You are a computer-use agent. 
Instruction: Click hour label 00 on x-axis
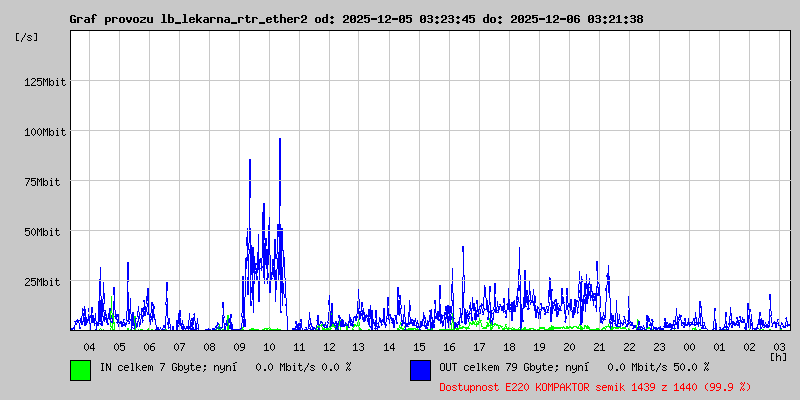(x=689, y=347)
